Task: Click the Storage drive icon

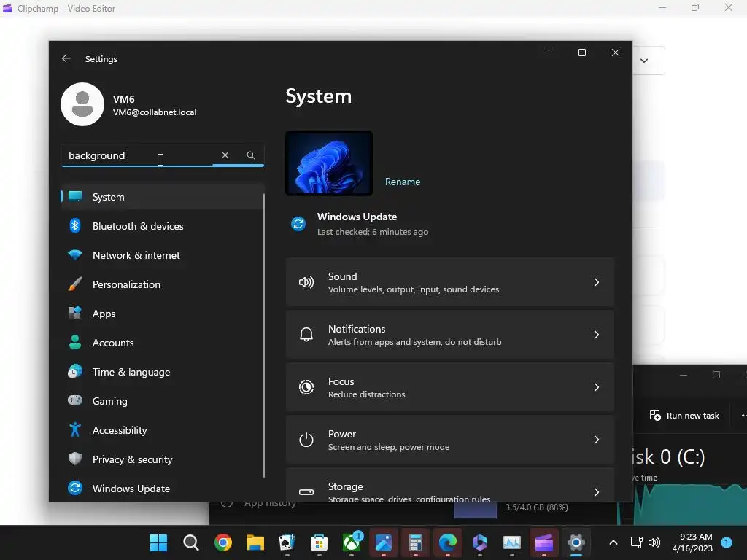Action: [306, 492]
